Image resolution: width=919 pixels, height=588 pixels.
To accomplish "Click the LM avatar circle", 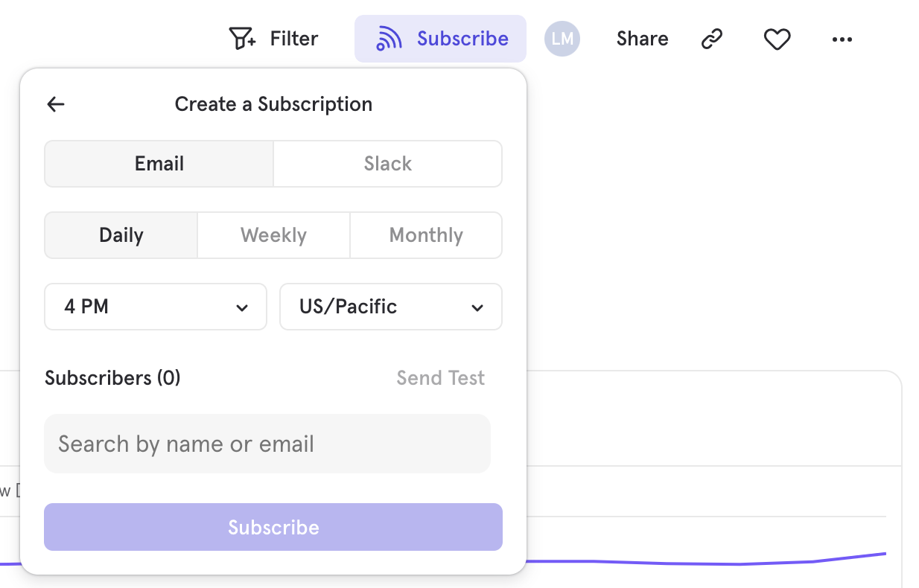I will click(x=562, y=38).
